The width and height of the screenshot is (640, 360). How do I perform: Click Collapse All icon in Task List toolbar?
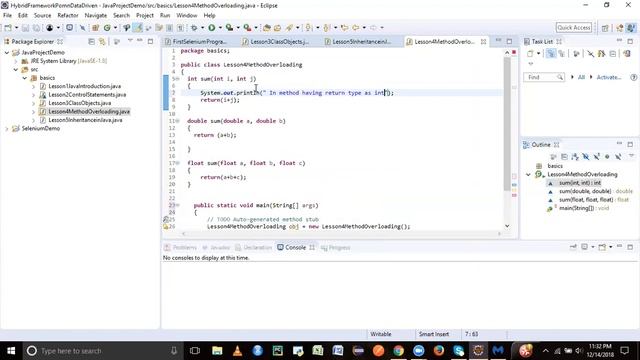[613, 53]
